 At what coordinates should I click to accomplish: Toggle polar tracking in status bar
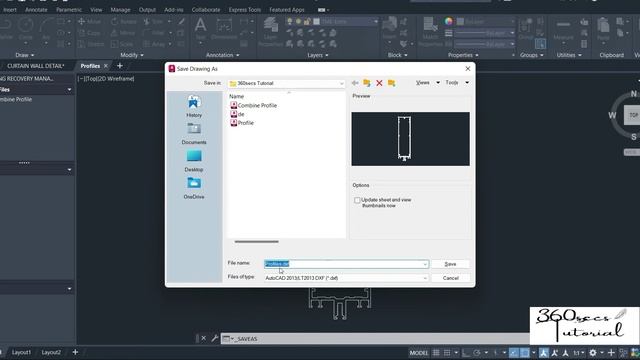[477, 353]
